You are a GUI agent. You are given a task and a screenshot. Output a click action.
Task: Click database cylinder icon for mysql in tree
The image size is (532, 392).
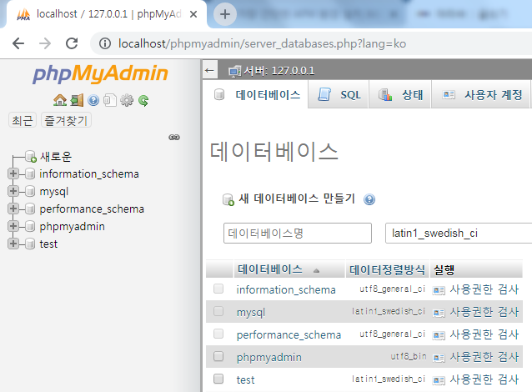(30, 191)
